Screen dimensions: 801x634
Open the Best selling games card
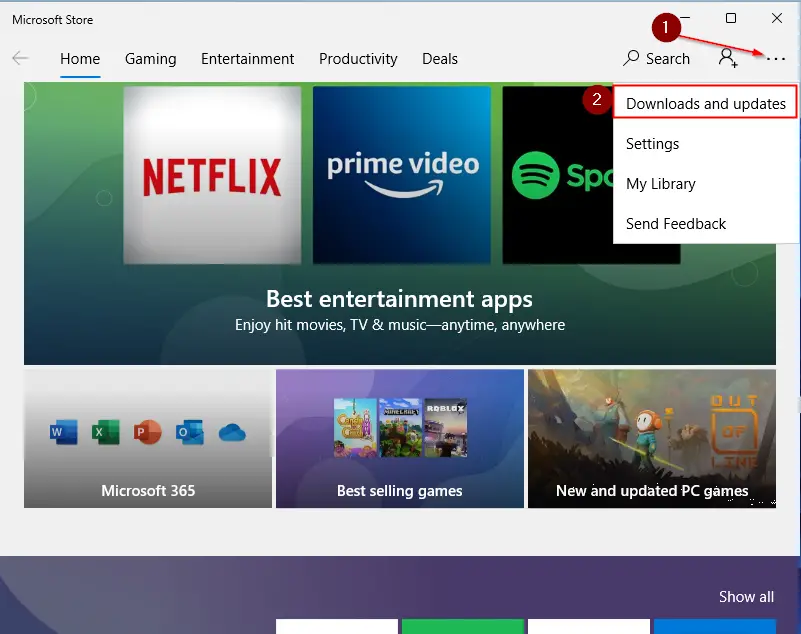point(400,438)
